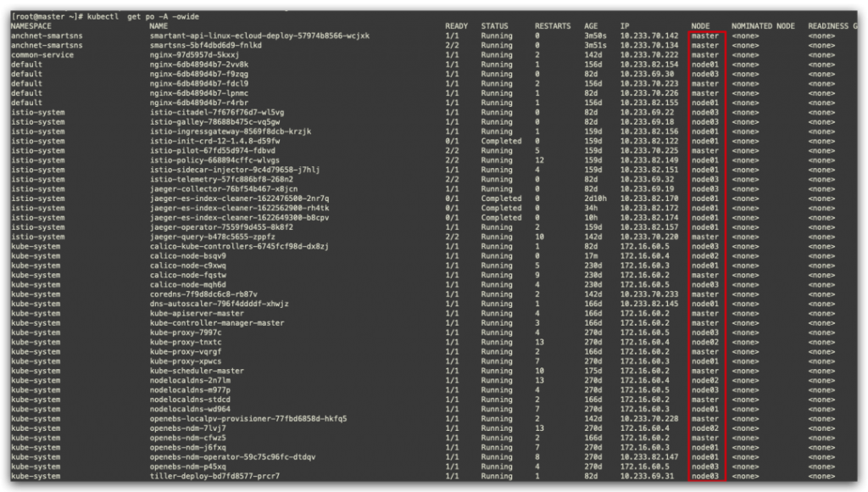Click the RESTARTS column header
Image resolution: width=868 pixels, height=492 pixels.
point(553,26)
